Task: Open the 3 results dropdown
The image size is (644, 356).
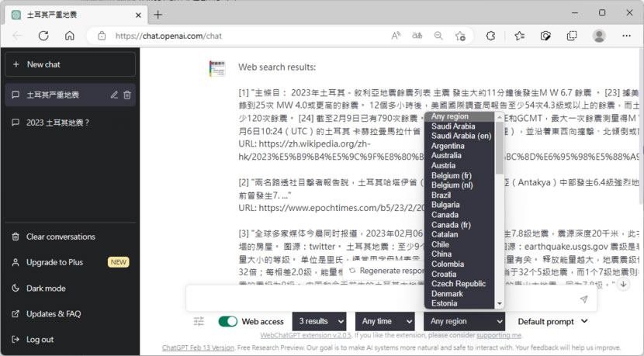Action: point(320,321)
